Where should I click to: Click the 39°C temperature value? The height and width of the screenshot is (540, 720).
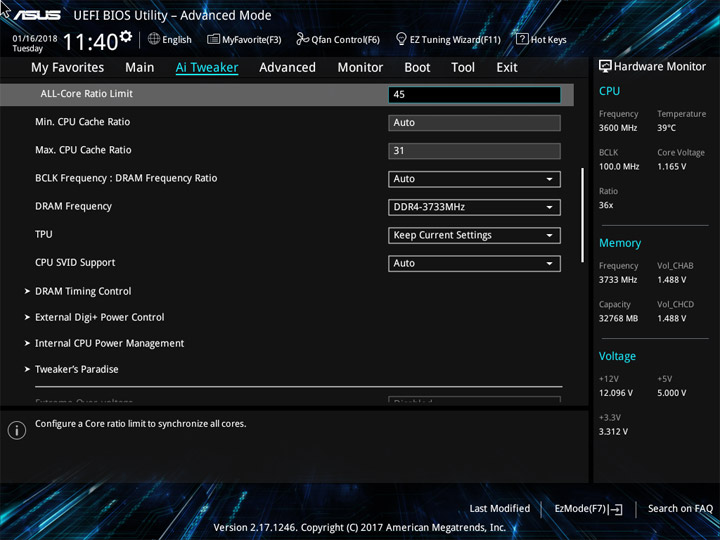coord(666,128)
